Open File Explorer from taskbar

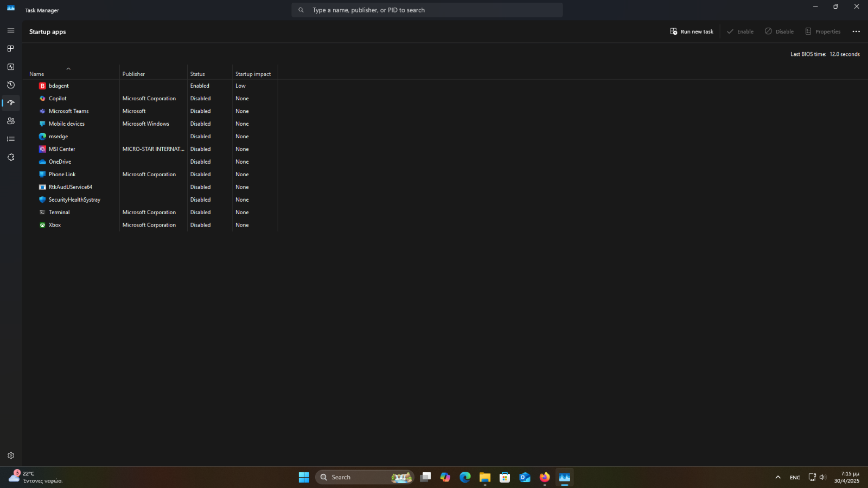[x=485, y=477]
